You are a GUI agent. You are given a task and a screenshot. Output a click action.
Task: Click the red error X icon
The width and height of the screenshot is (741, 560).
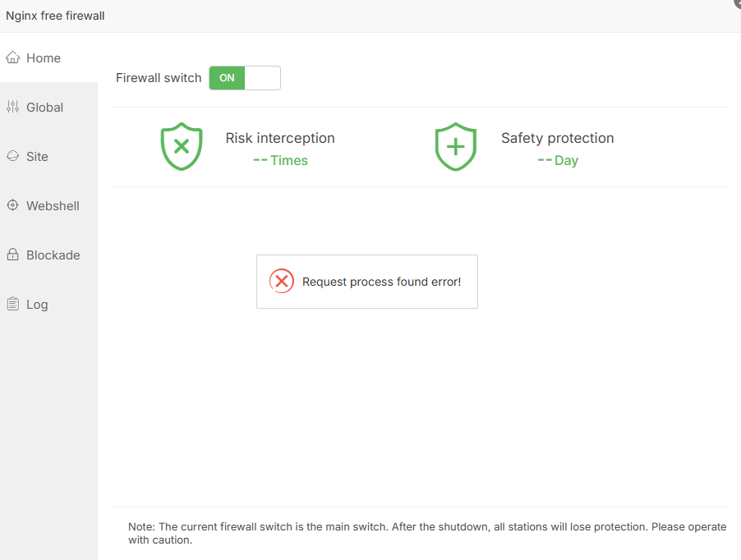[282, 282]
